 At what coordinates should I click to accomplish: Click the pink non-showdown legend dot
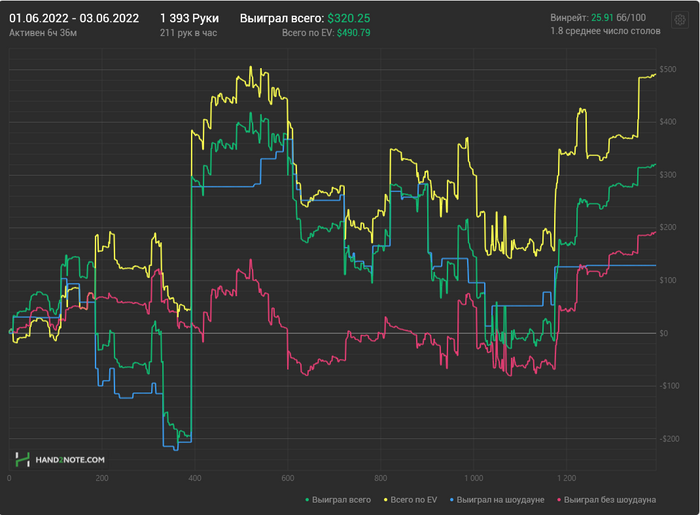[558, 500]
